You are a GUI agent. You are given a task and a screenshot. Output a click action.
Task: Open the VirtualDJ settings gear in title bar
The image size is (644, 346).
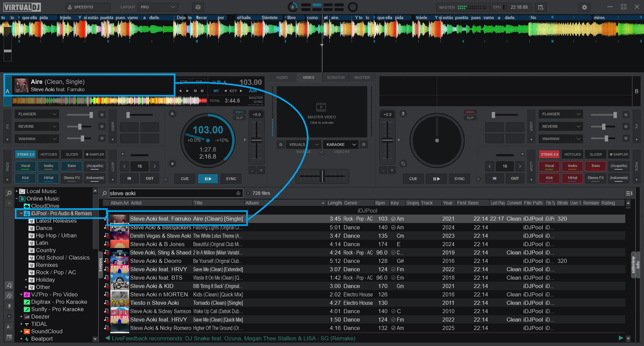(x=584, y=7)
